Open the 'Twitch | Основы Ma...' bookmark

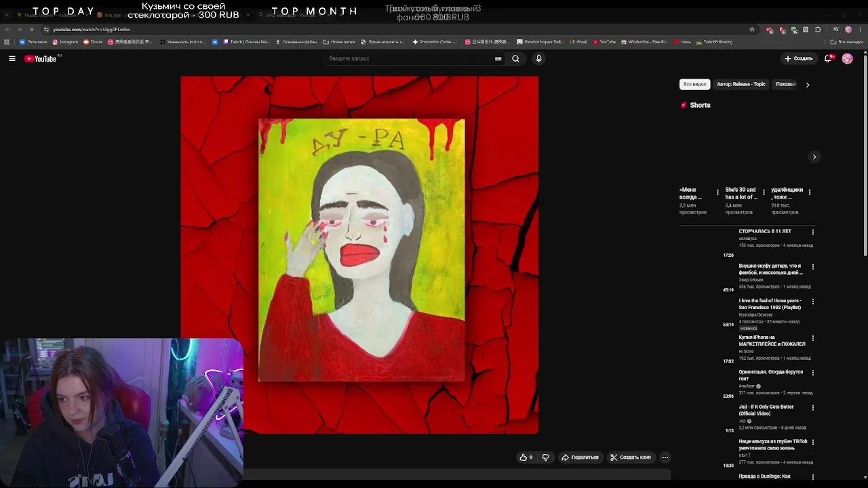coord(246,42)
